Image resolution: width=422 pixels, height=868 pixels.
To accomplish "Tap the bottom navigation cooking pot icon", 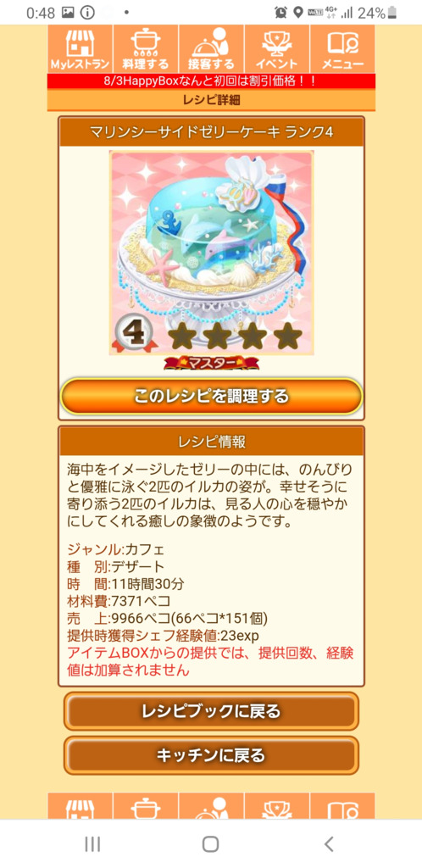I will pyautogui.click(x=146, y=806).
